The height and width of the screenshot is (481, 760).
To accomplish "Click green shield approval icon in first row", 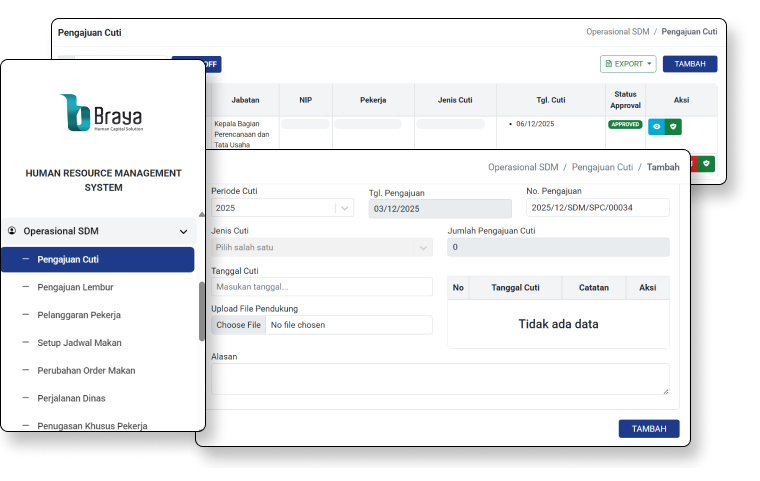I will [674, 127].
